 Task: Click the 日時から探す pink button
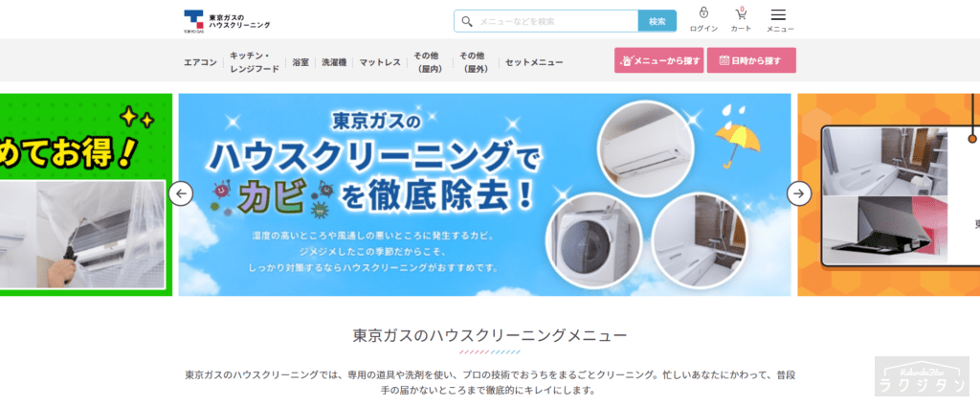(x=751, y=60)
